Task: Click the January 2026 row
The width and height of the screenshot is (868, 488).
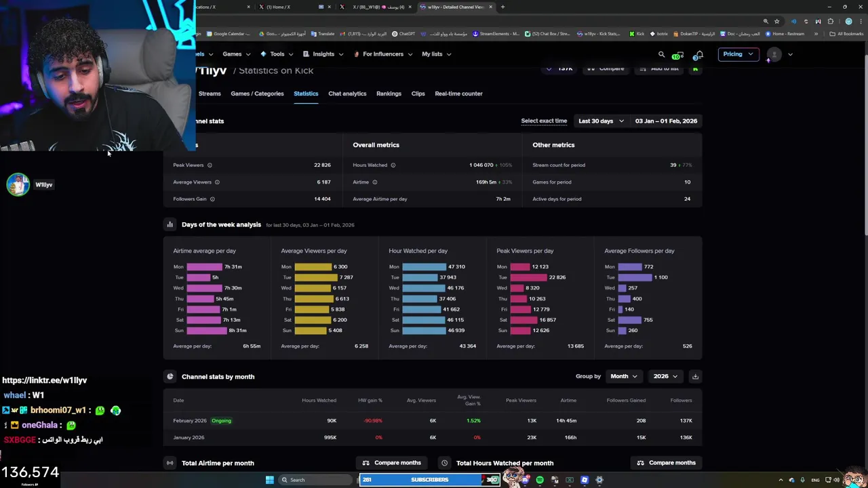Action: pos(432,438)
